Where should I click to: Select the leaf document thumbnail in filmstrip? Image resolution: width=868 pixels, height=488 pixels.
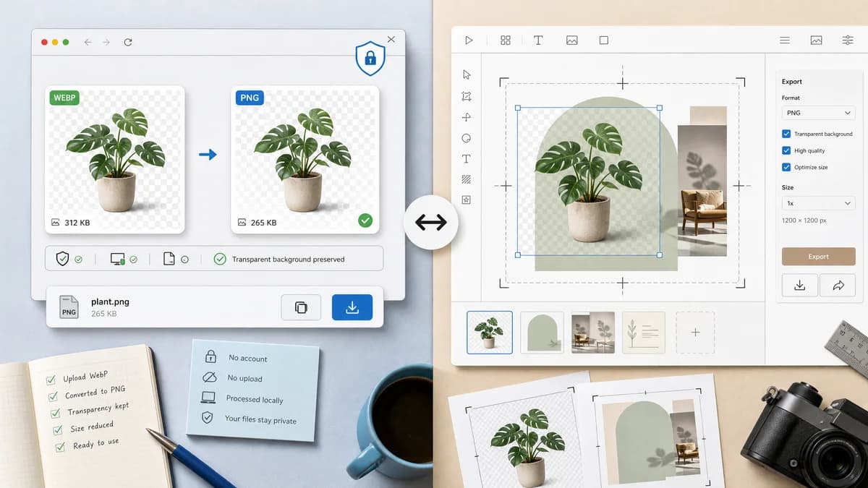(644, 333)
